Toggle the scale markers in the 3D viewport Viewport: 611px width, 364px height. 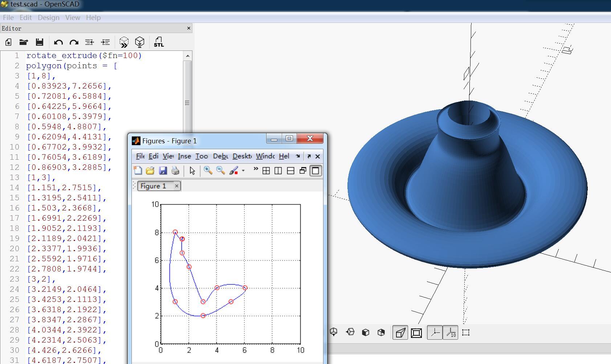click(x=451, y=332)
